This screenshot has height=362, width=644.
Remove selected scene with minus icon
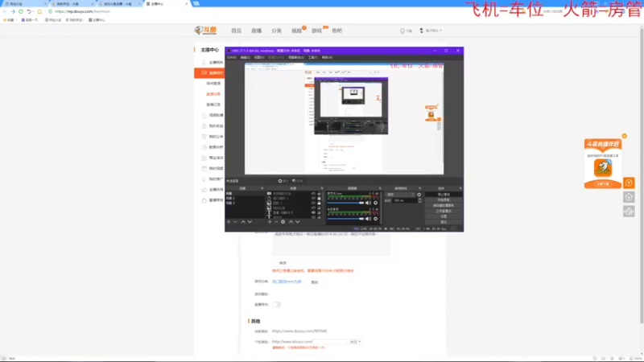coord(235,222)
